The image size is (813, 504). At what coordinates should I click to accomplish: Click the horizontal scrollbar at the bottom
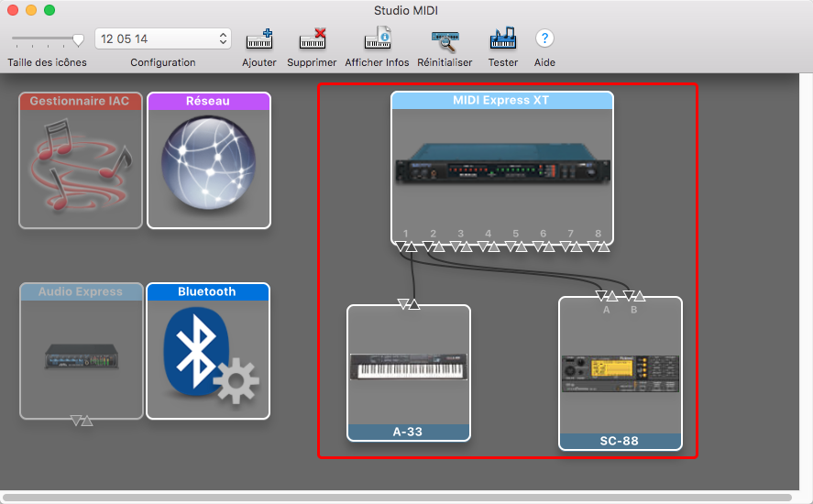click(397, 498)
